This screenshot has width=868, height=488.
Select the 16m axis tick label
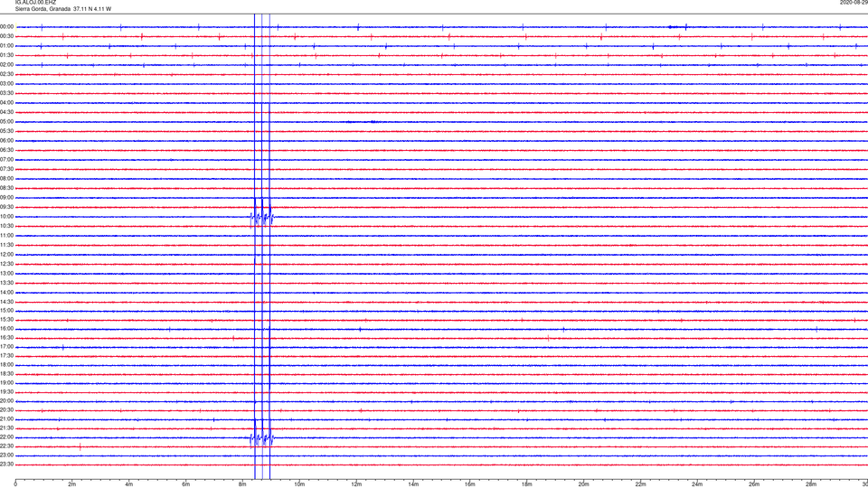coord(470,484)
